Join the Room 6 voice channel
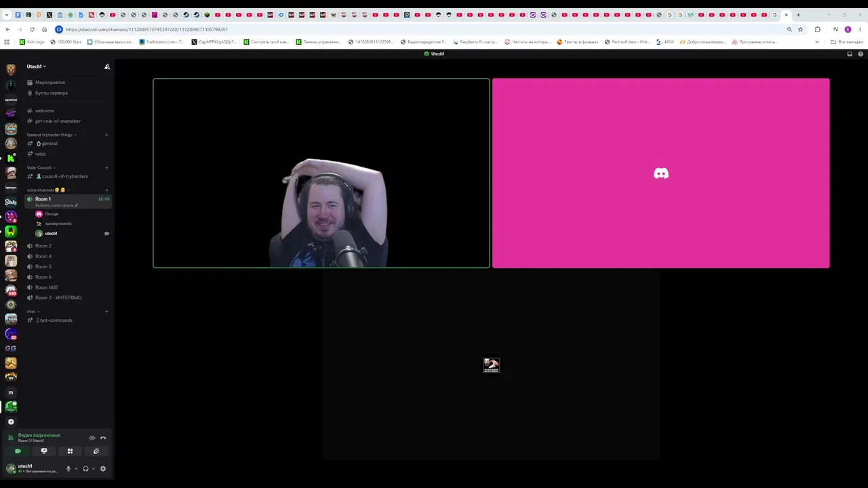 click(43, 277)
